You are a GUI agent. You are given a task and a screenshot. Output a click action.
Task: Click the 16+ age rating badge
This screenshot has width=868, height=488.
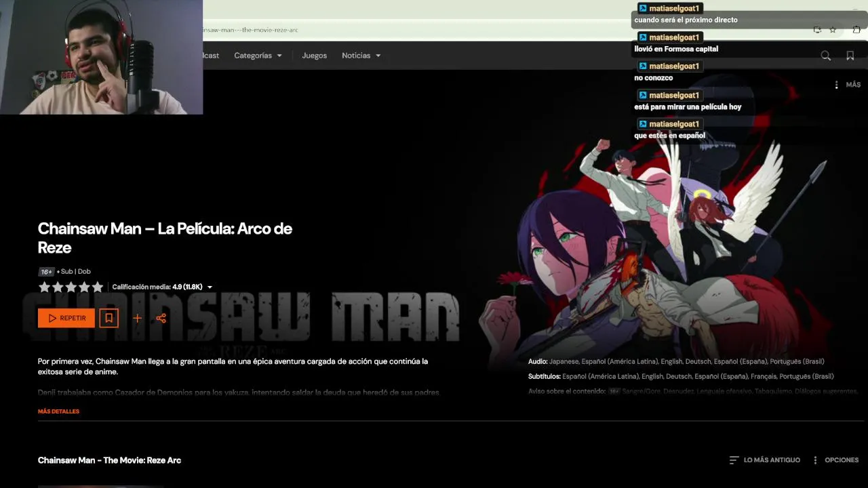(x=46, y=272)
